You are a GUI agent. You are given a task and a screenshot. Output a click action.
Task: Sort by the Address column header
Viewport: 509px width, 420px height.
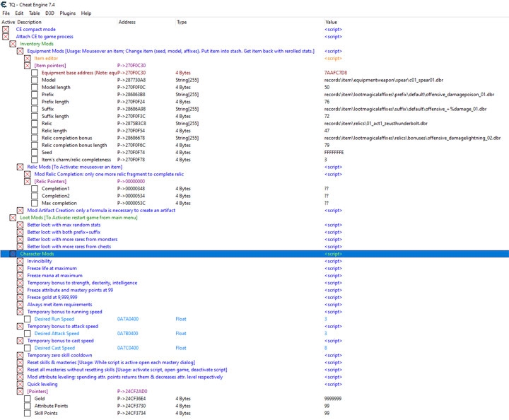tap(127, 22)
